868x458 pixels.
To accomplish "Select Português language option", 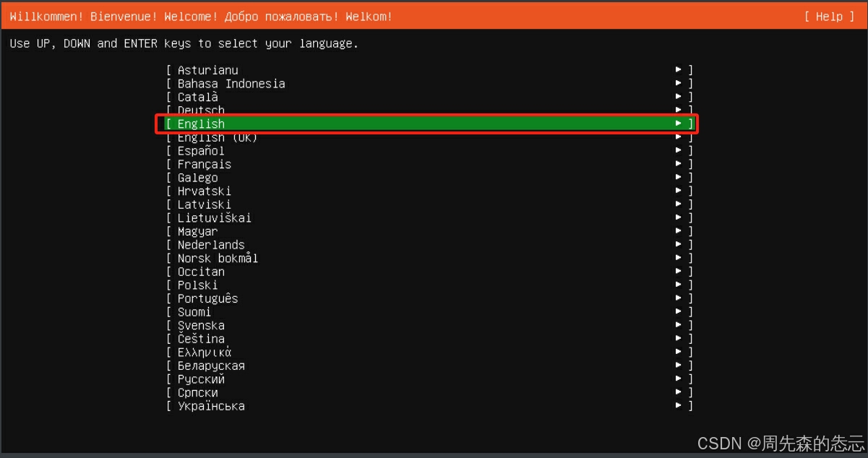I will (x=429, y=299).
